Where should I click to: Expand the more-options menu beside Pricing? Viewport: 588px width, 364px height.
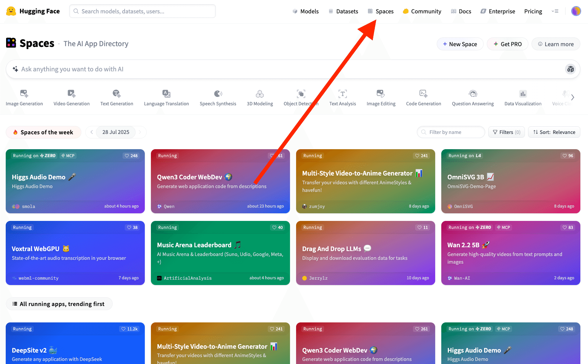tap(555, 11)
